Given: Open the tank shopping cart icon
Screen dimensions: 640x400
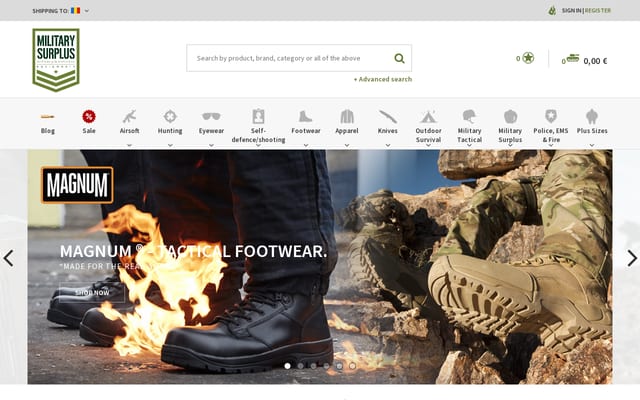Looking at the screenshot, I should click(573, 58).
